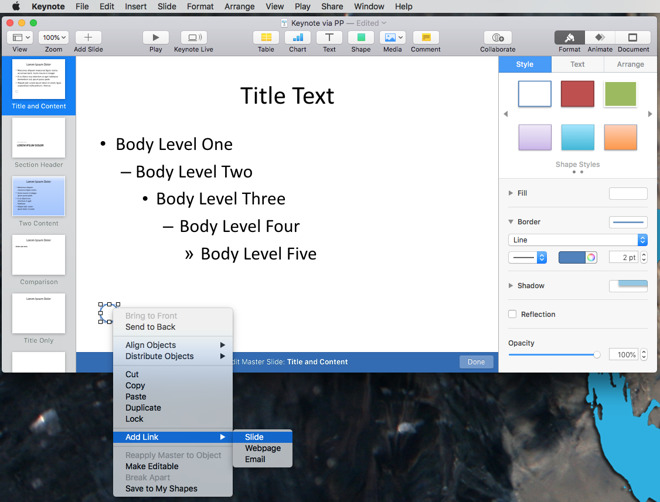Select the Comparison master thumbnail
The width and height of the screenshot is (660, 502).
(39, 255)
